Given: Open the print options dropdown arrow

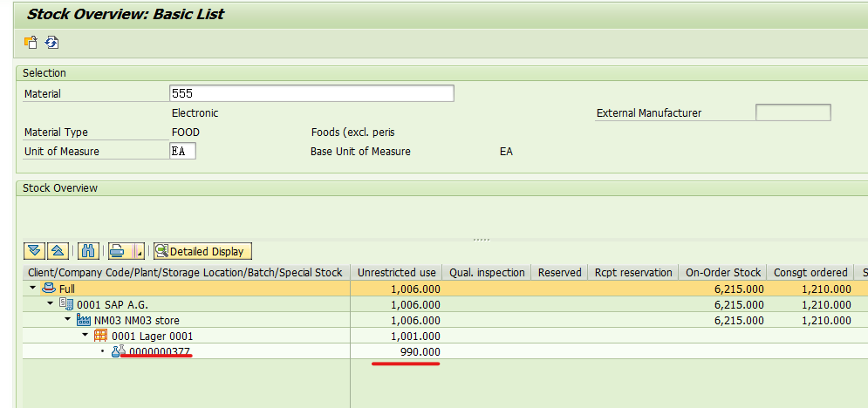Looking at the screenshot, I should 139,252.
